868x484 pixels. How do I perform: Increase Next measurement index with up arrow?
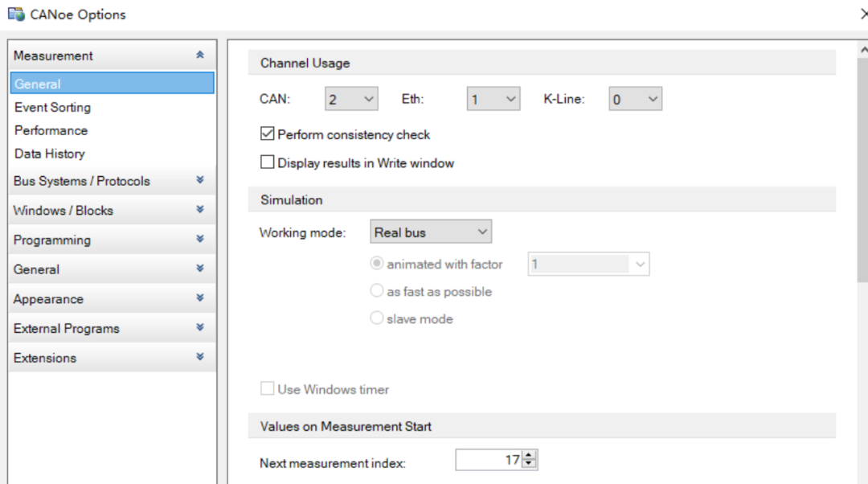pos(529,455)
